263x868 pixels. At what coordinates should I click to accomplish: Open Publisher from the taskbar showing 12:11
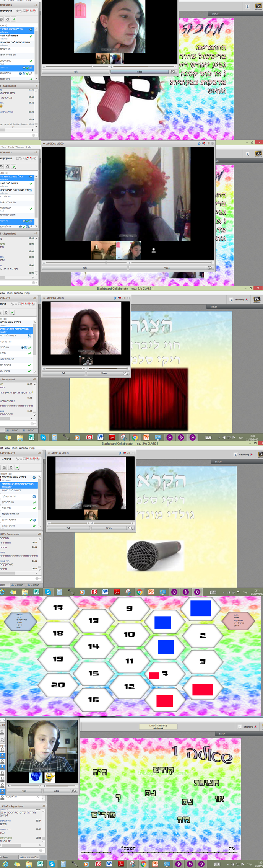tap(36, 592)
